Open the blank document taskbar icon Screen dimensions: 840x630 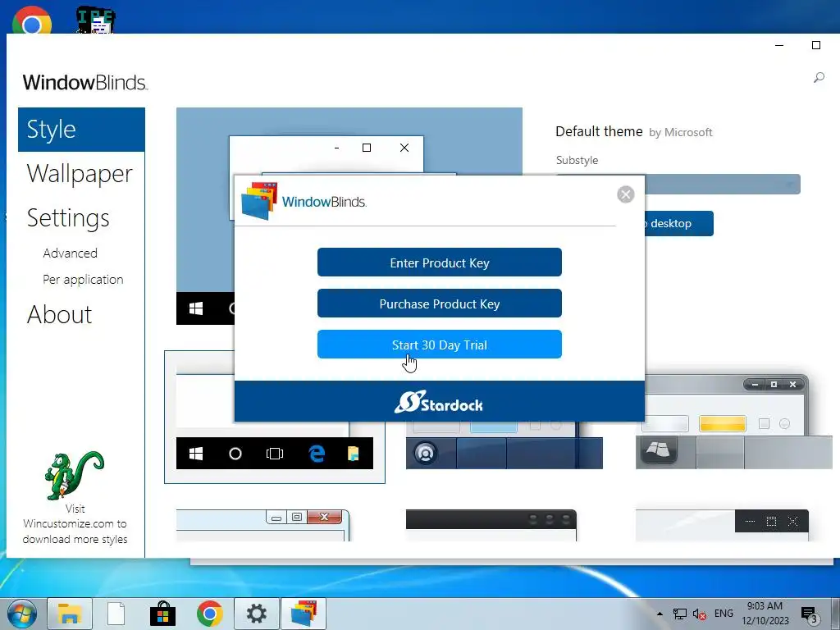point(116,614)
